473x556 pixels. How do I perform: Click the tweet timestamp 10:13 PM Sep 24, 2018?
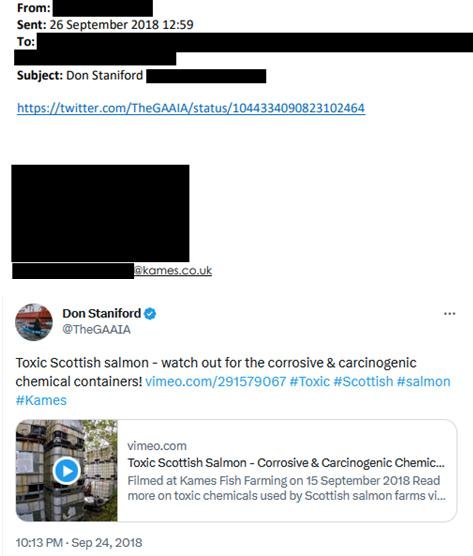(x=79, y=543)
